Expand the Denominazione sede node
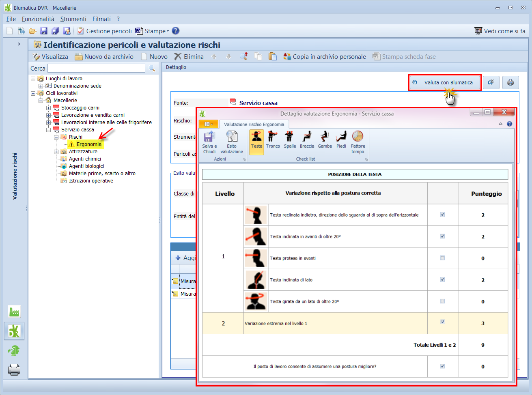This screenshot has width=532, height=395. [41, 86]
